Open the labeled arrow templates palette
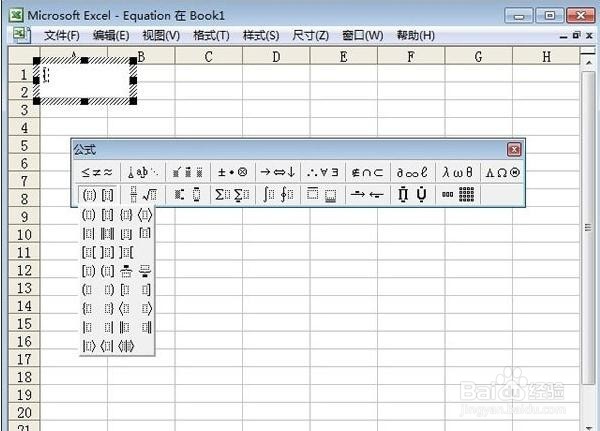The height and width of the screenshot is (431, 600). click(368, 194)
